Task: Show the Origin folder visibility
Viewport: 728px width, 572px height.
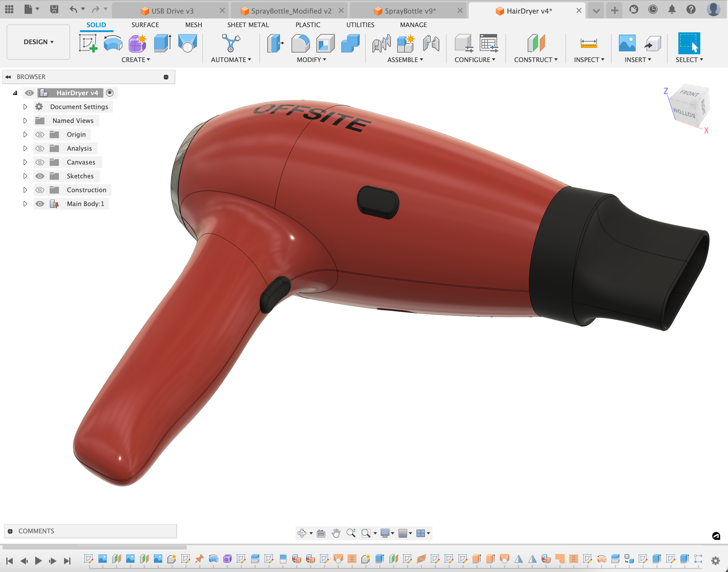Action: [40, 134]
